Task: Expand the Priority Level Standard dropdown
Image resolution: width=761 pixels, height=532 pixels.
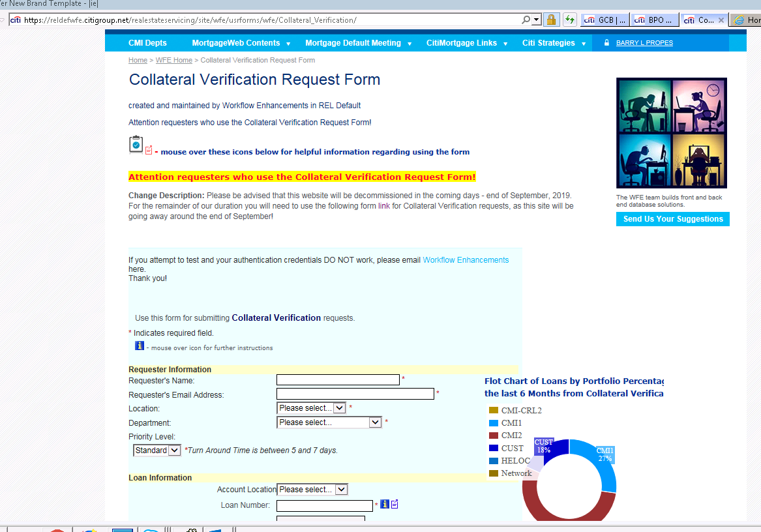Action: coord(157,451)
